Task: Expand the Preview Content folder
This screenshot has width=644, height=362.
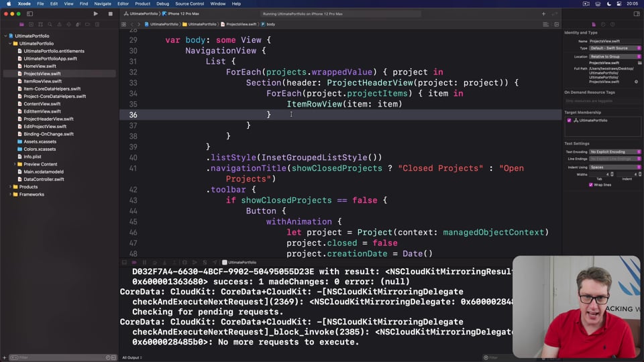Action: pyautogui.click(x=15, y=164)
